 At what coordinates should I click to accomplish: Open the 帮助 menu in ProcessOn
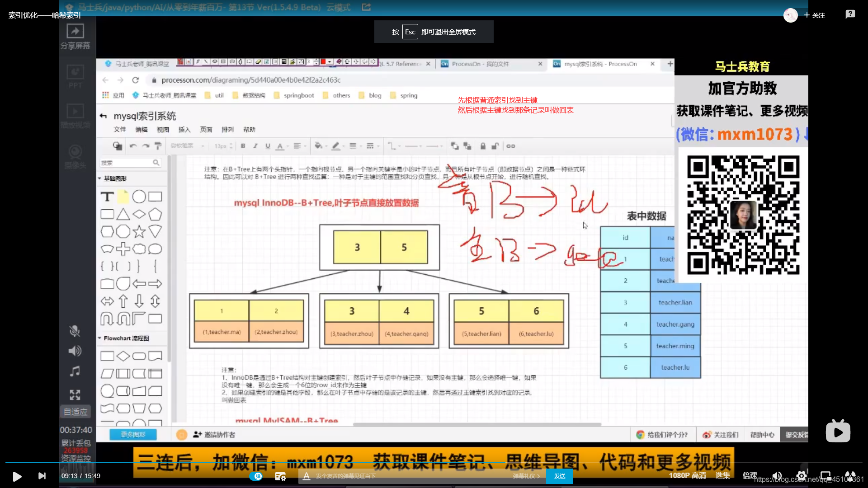tap(249, 130)
